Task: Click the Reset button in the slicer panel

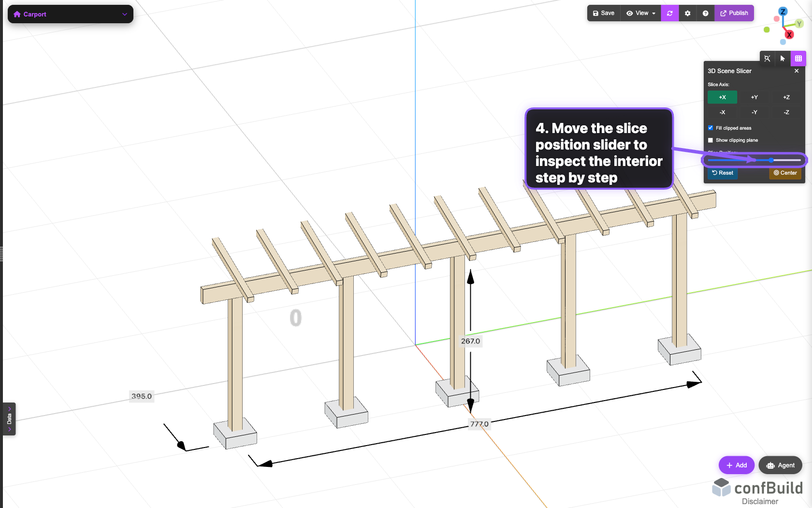Action: [722, 173]
